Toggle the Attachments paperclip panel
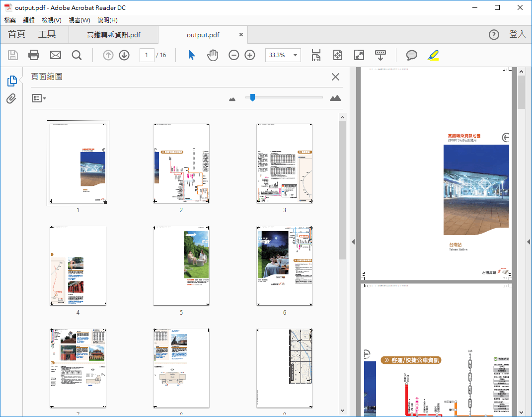This screenshot has height=417, width=532. click(x=11, y=99)
